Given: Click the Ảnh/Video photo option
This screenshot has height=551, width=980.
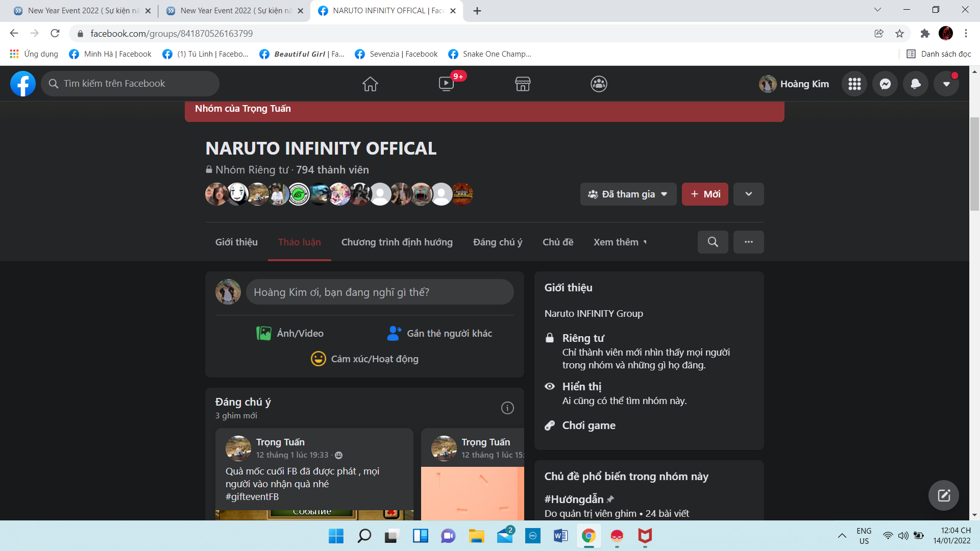Looking at the screenshot, I should (x=289, y=333).
